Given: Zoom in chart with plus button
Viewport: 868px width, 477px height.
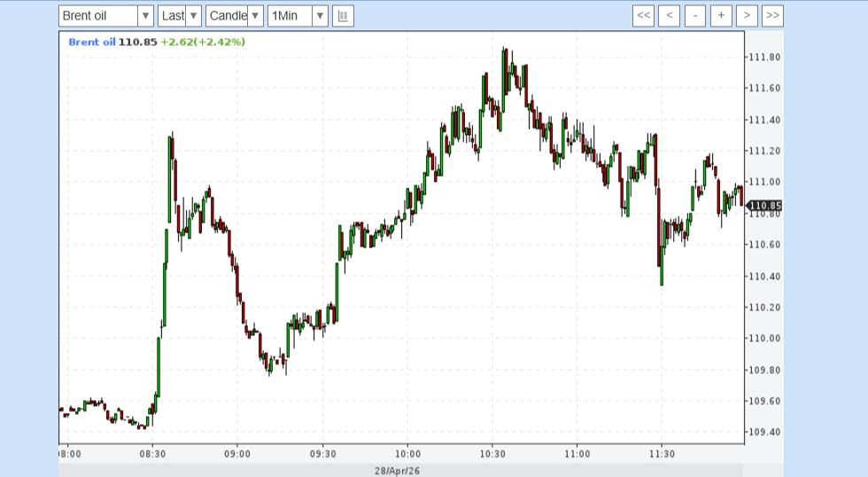Looking at the screenshot, I should [x=721, y=15].
